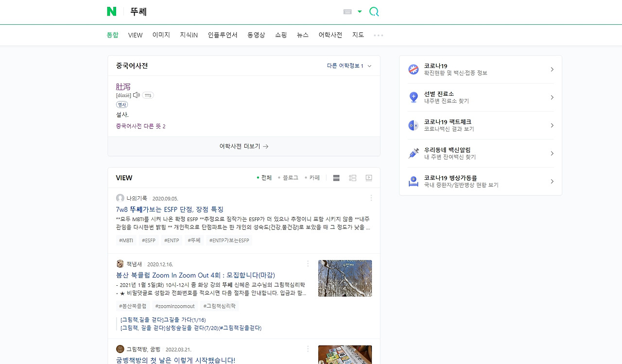Click the #뚜쎼 hashtag
Image resolution: width=622 pixels, height=364 pixels.
[194, 240]
